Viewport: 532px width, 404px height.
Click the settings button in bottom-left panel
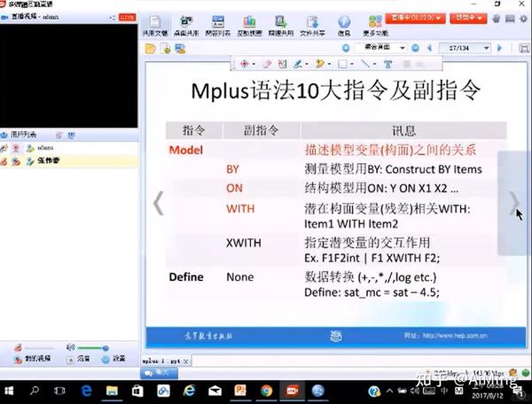113,358
